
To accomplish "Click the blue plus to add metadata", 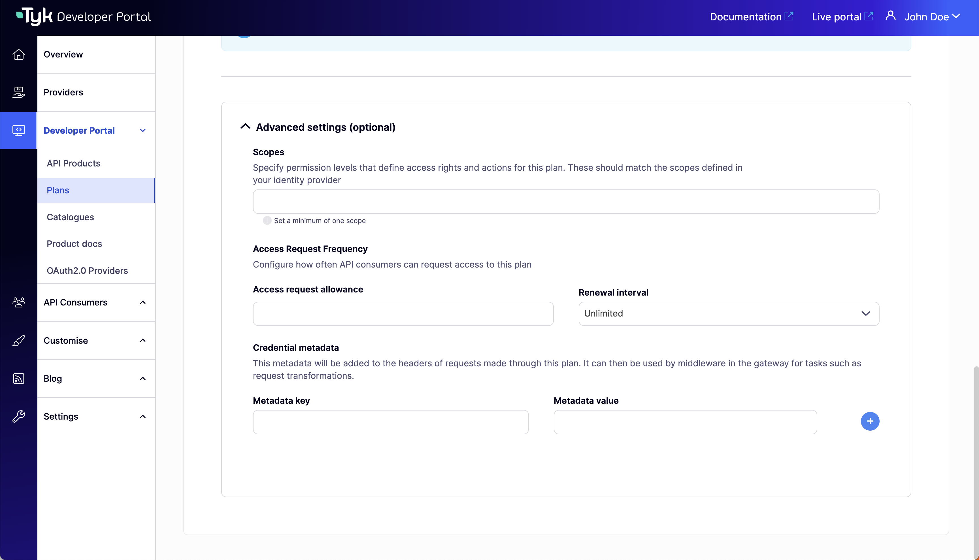I will tap(870, 421).
